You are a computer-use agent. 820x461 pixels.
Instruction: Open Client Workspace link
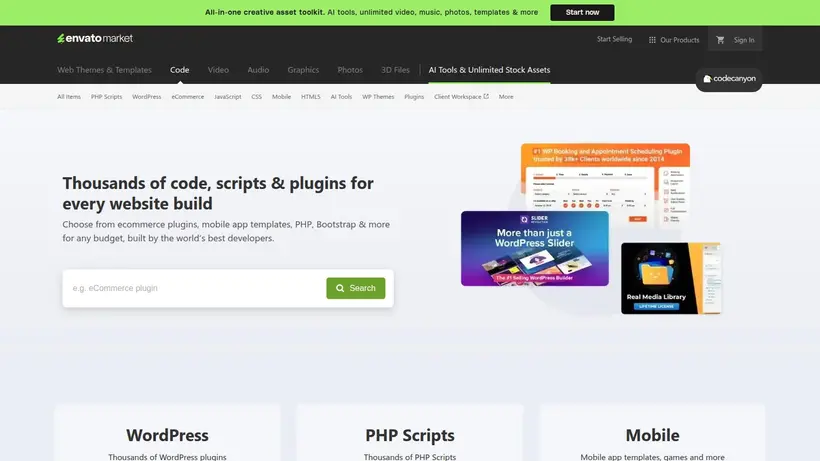point(461,97)
